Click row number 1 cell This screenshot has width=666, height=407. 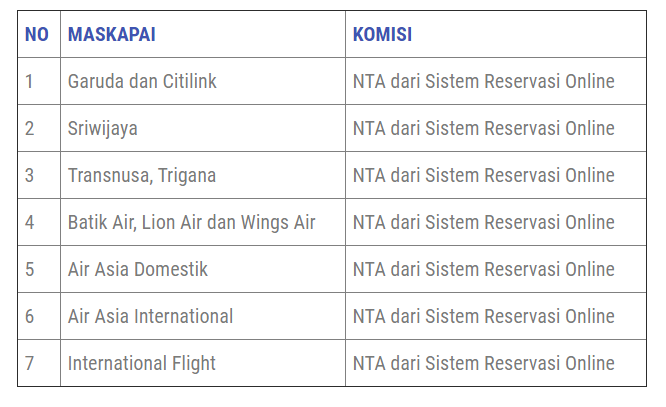[30, 82]
